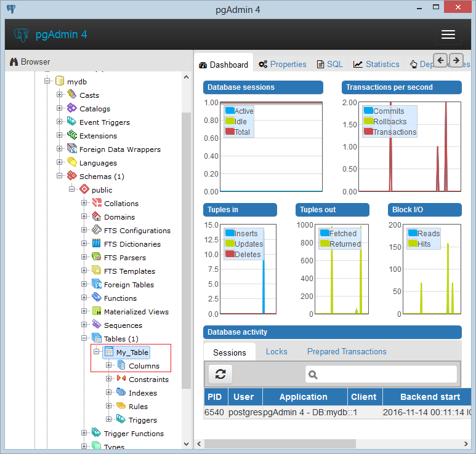Expand the Casts node
The height and width of the screenshot is (454, 476).
click(60, 95)
